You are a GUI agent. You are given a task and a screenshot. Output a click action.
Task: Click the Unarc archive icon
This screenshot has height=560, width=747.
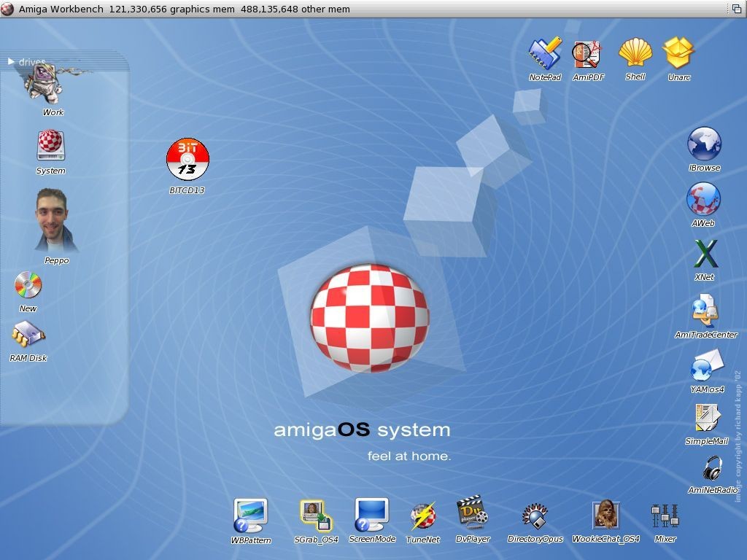point(678,53)
